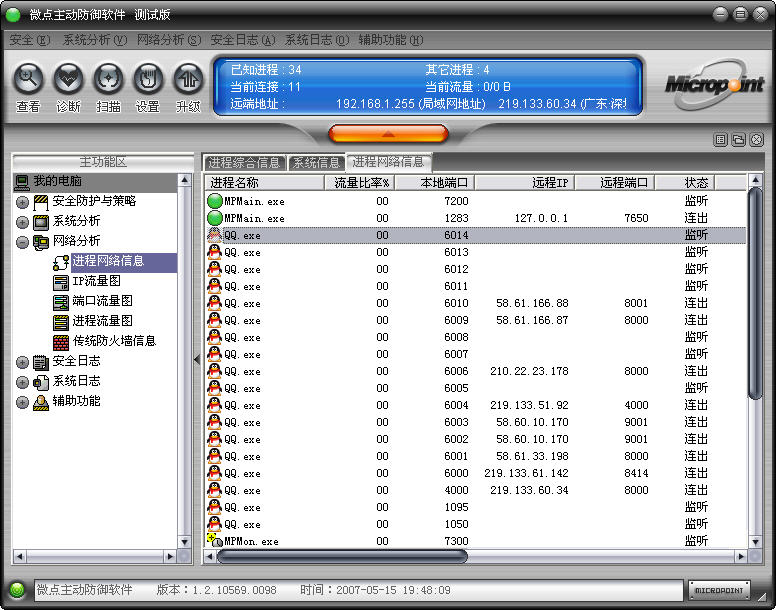This screenshot has width=776, height=610.
Task: Switch to the 进程综合信息 tab
Action: click(x=244, y=162)
